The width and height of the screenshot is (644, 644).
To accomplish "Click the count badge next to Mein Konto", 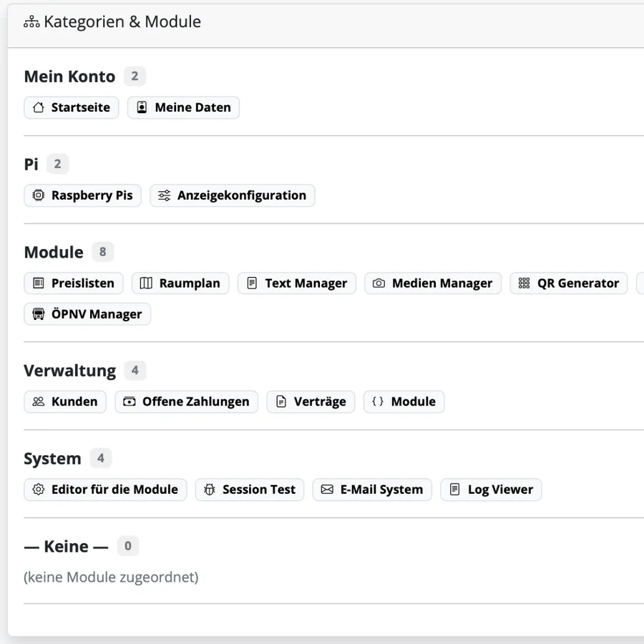I will click(x=135, y=76).
